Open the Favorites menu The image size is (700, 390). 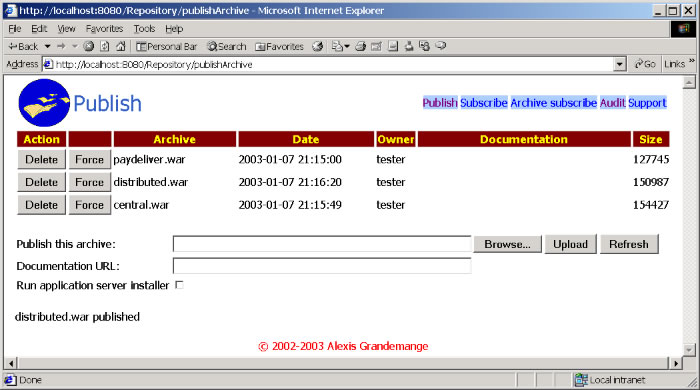point(104,29)
